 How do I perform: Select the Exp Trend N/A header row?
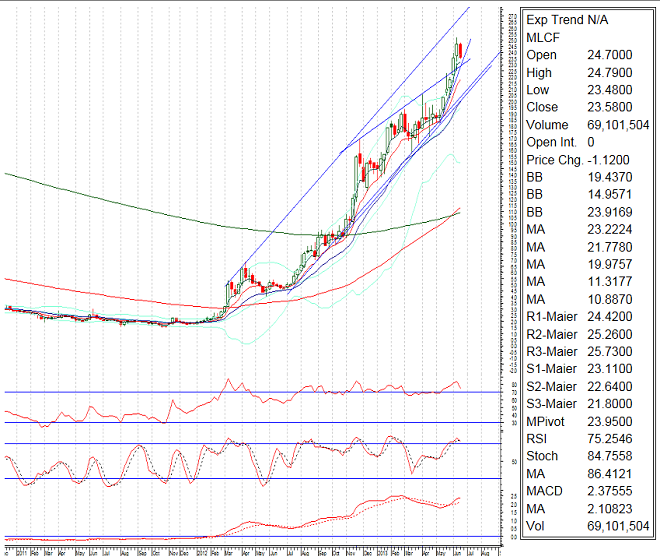pyautogui.click(x=567, y=19)
